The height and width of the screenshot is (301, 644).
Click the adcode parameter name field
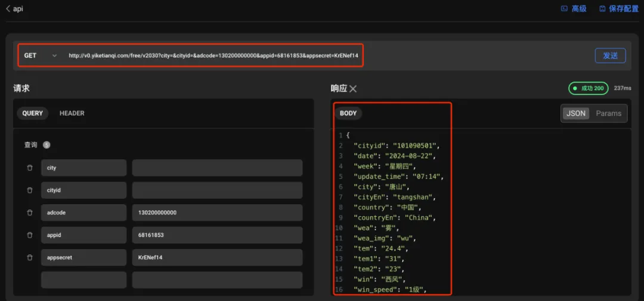[x=84, y=213]
